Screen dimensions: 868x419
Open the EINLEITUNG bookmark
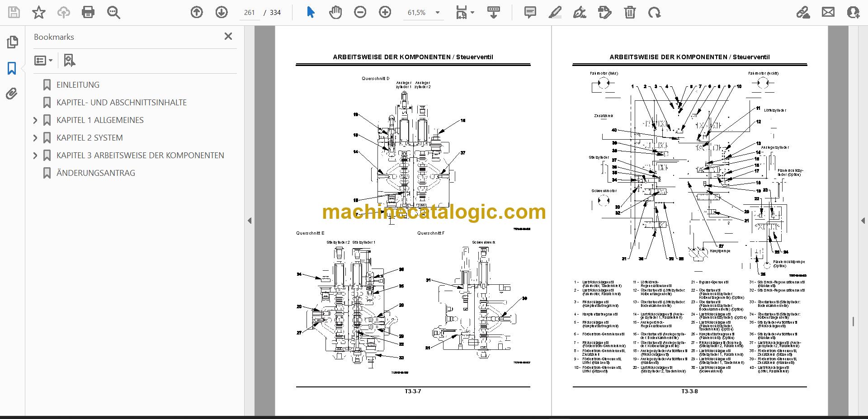tap(78, 85)
